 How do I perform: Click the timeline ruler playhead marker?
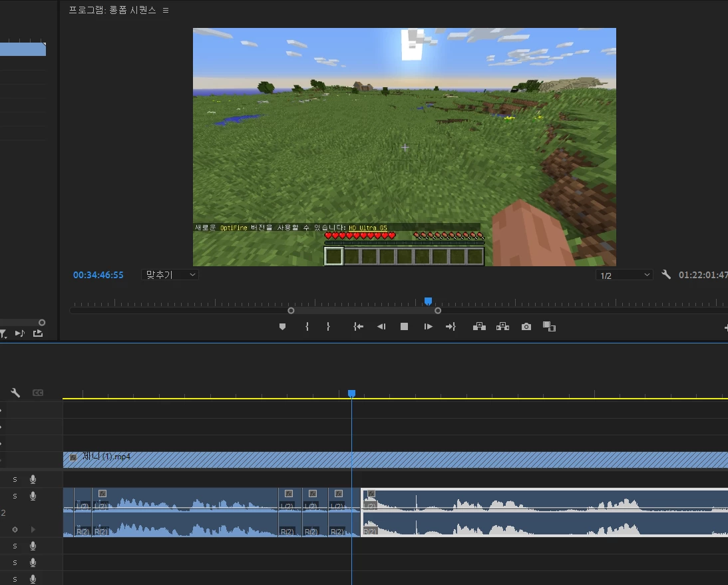[352, 394]
